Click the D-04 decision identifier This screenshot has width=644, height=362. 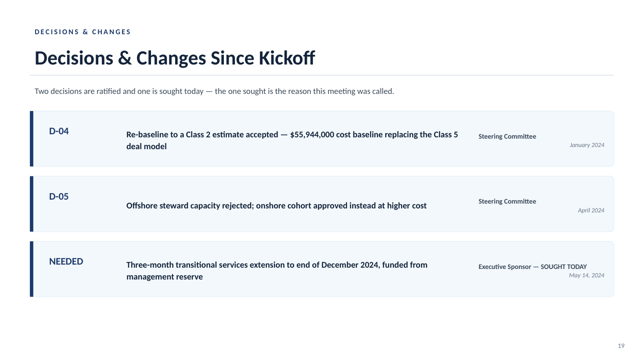click(59, 131)
